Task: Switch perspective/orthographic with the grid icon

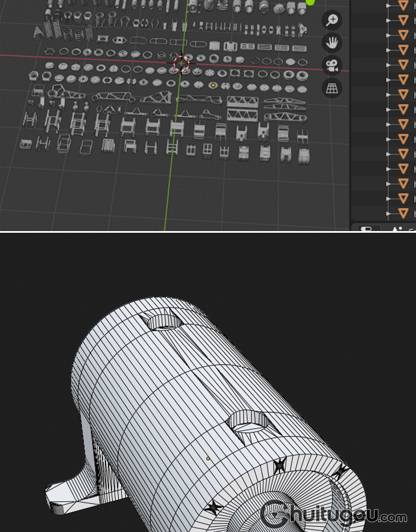Action: tap(332, 88)
